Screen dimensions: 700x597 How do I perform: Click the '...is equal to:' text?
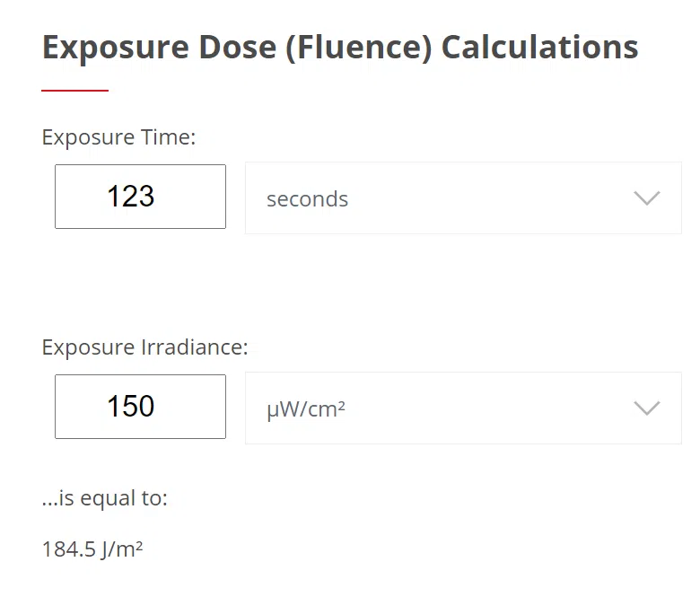pos(104,498)
